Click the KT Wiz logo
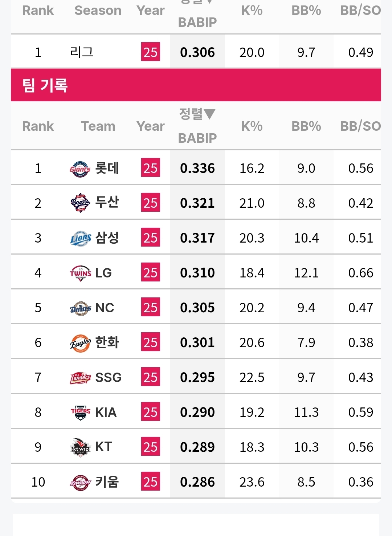 point(80,447)
